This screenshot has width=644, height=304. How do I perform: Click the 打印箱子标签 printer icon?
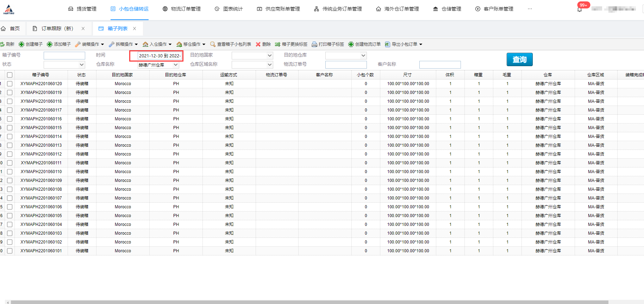(314, 44)
